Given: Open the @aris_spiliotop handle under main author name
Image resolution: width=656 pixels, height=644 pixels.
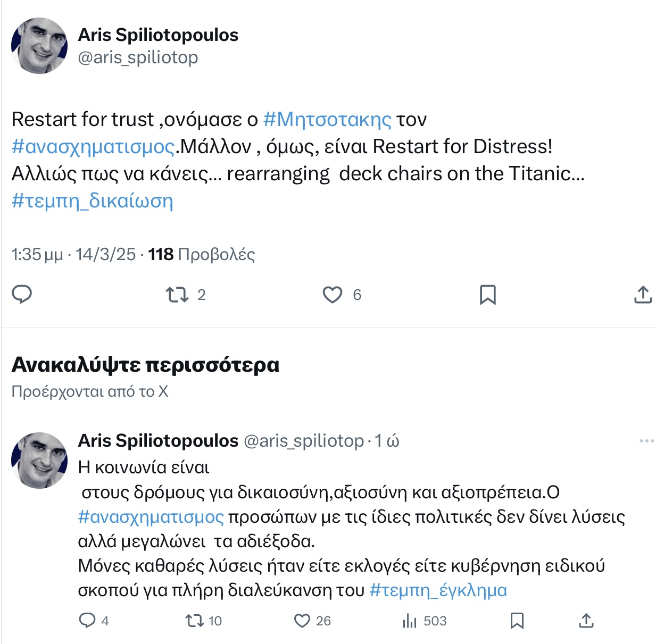Looking at the screenshot, I should tap(138, 57).
